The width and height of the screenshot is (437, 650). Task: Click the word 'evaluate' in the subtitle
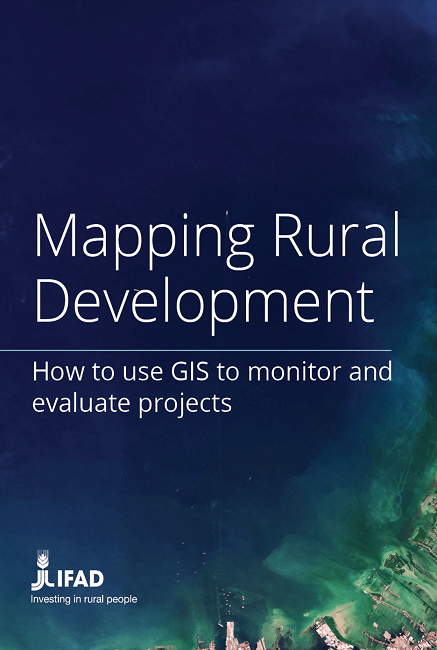[82, 403]
